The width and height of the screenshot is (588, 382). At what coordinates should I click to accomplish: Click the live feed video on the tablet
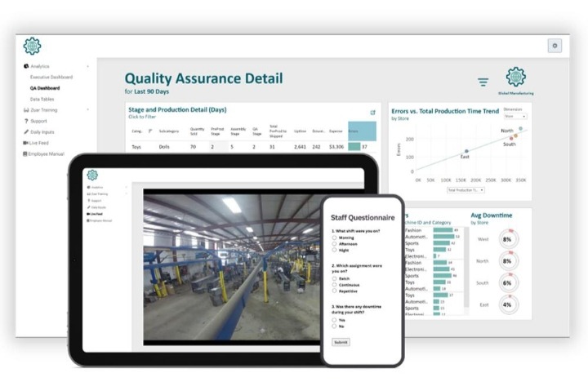(233, 267)
